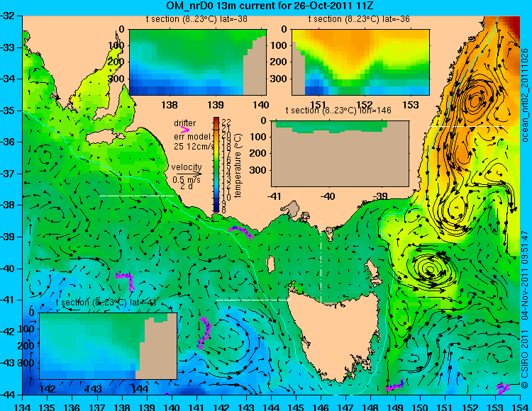The image size is (532, 411).
Task: Click the 139 tick label under lat=-38 inset
Action: [216, 105]
